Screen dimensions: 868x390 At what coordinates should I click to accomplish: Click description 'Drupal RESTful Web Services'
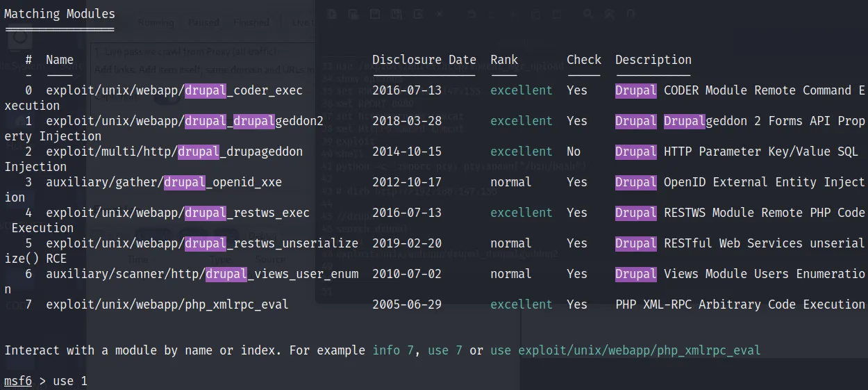[709, 243]
